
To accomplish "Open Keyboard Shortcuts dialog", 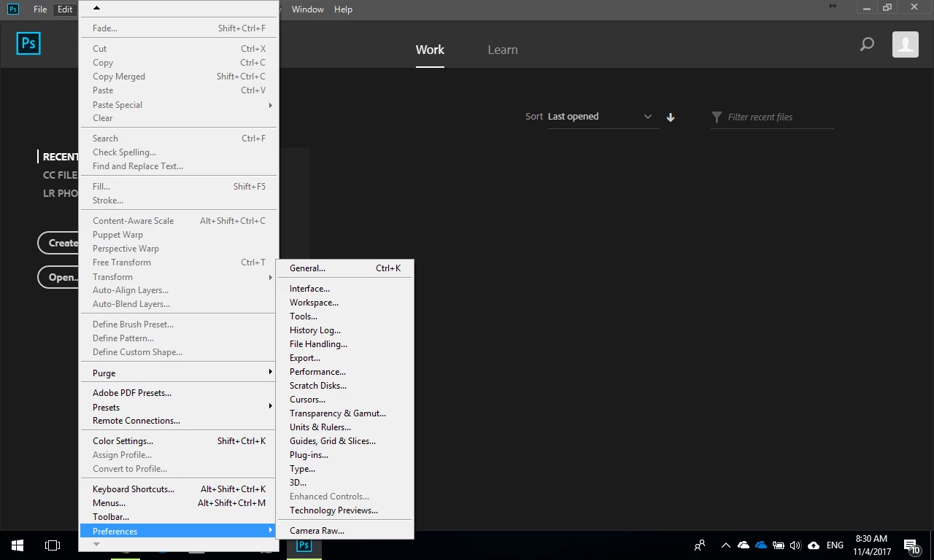I will click(179, 489).
